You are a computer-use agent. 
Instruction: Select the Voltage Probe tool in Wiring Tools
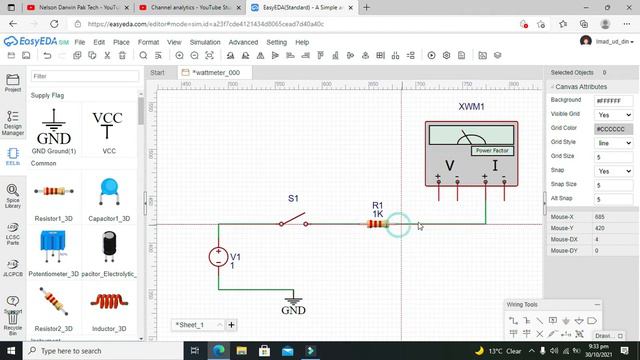(553, 334)
